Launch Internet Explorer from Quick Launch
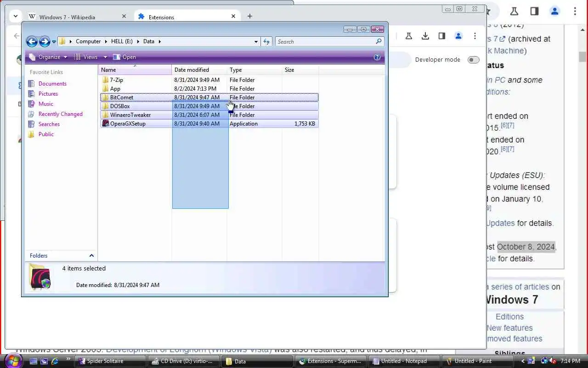 coord(55,361)
